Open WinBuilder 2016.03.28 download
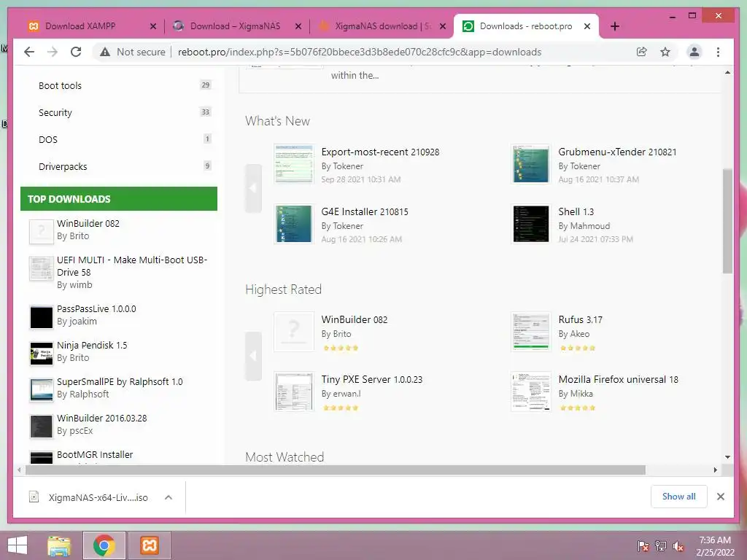The image size is (747, 560). click(102, 418)
